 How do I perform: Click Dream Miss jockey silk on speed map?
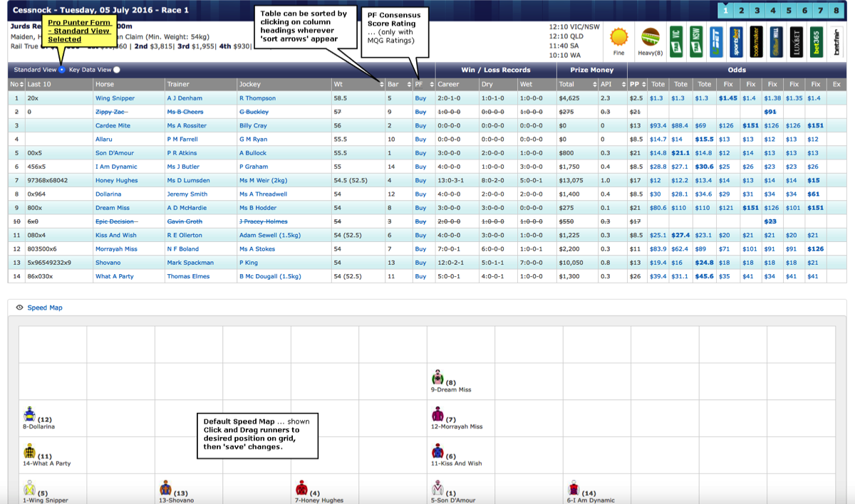437,377
